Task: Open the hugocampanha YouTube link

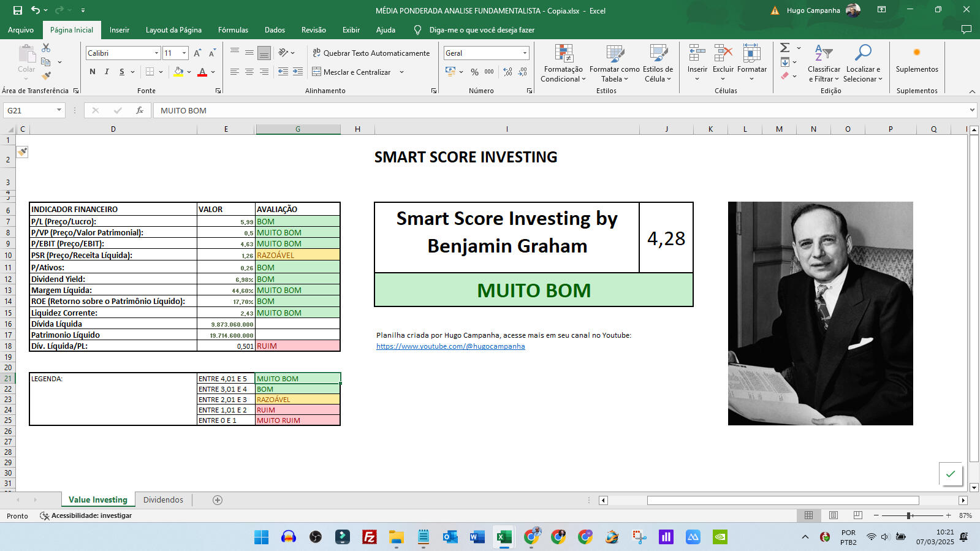Action: pos(450,346)
